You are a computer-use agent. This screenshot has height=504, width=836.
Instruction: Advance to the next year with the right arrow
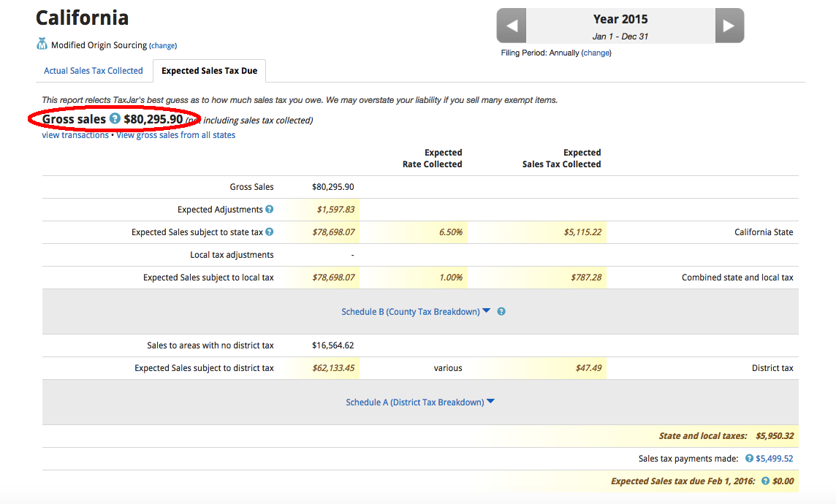point(729,26)
